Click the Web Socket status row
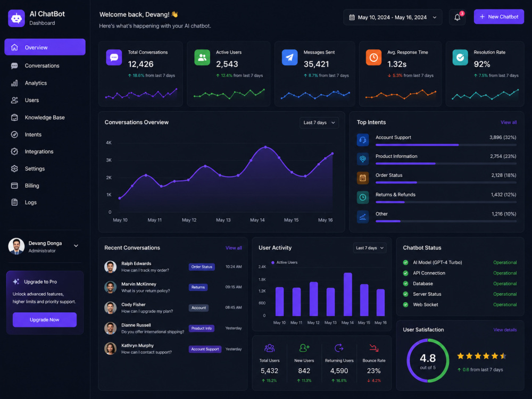The image size is (532, 399). pyautogui.click(x=460, y=305)
